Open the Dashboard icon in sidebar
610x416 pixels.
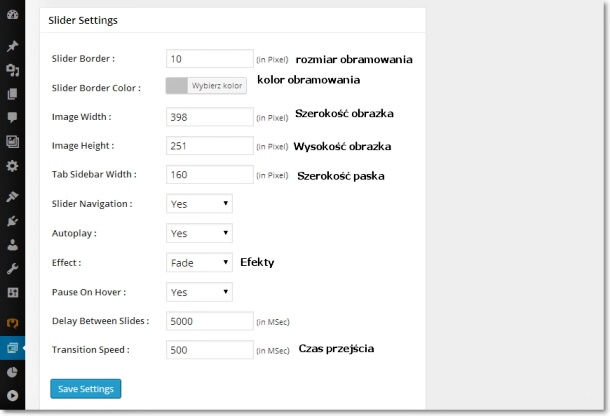(x=12, y=15)
